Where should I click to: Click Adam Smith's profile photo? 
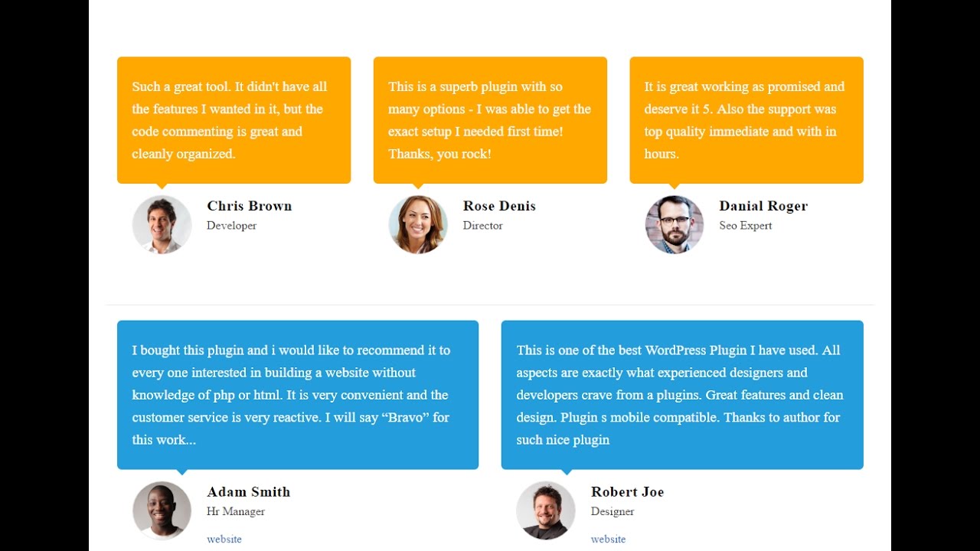click(x=162, y=510)
